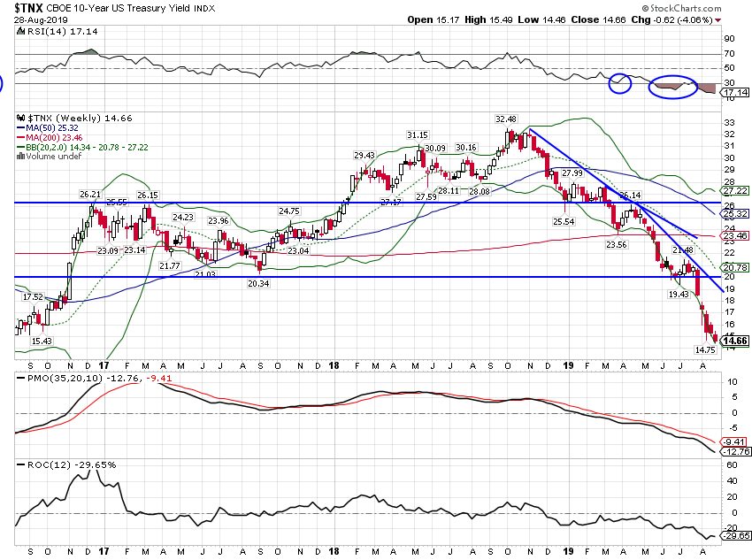Click the 32.48 peak price label
752x560 pixels.
tap(506, 119)
